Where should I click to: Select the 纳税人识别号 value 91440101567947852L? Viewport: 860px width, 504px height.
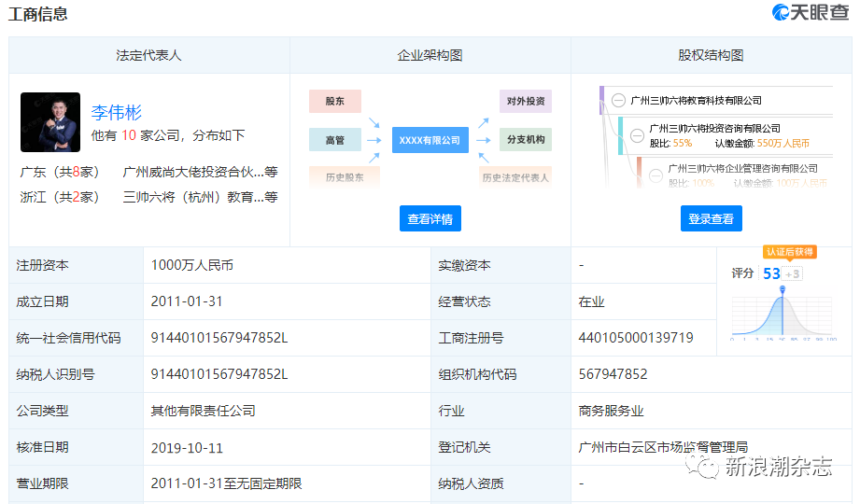[x=219, y=374]
